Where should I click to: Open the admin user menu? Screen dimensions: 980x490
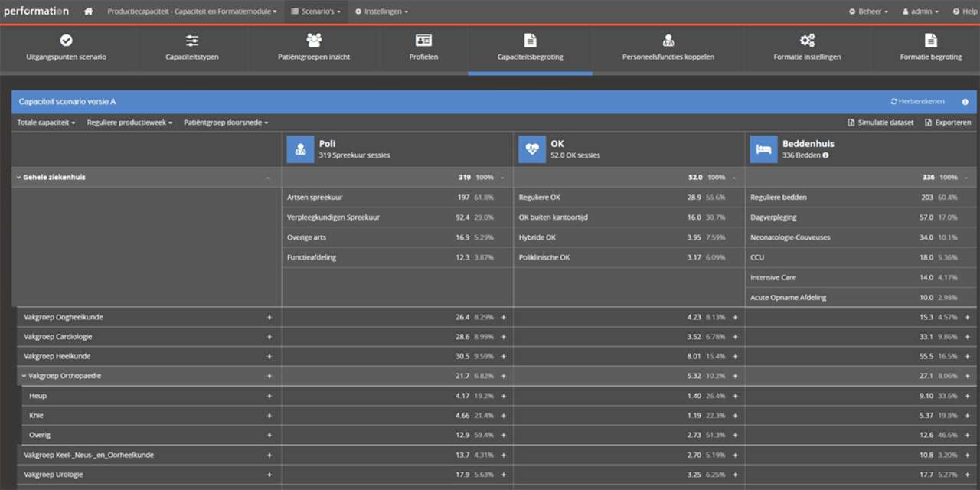[x=920, y=11]
